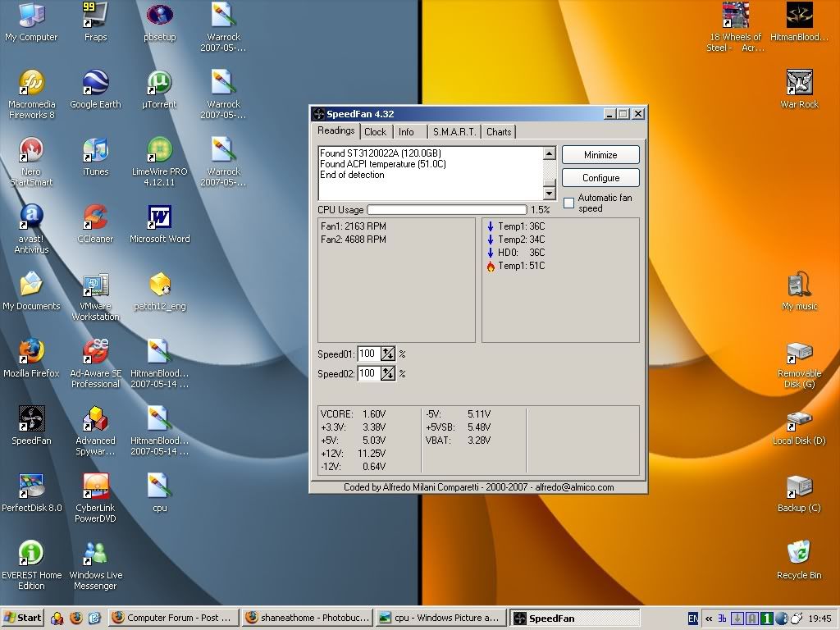Select the Mozilla Firefox desktop icon
This screenshot has height=630, width=840.
tap(31, 352)
